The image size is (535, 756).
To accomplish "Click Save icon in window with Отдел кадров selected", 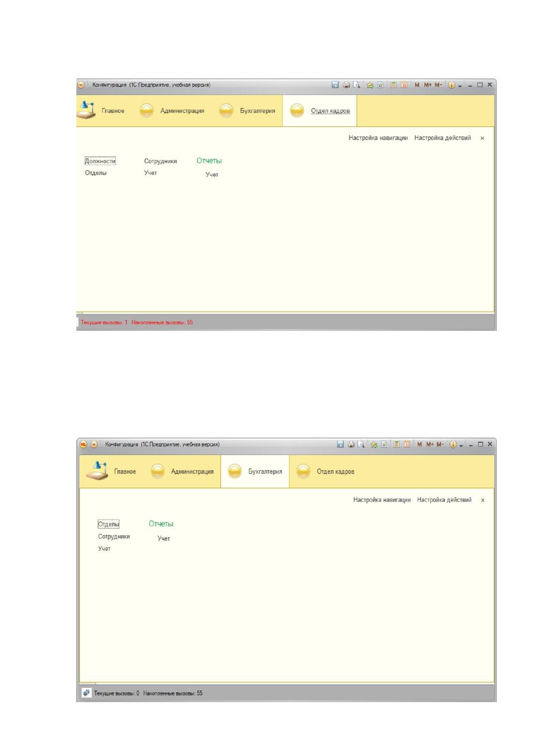I will (x=335, y=84).
